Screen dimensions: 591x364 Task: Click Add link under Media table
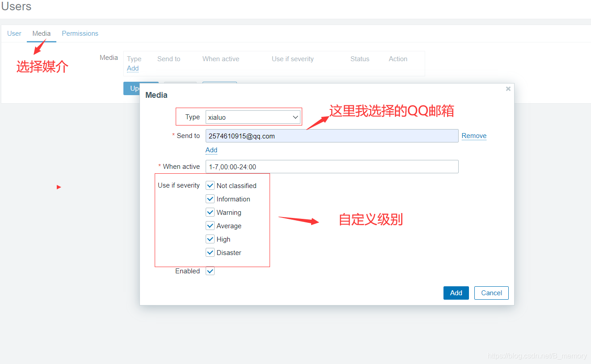click(x=133, y=68)
